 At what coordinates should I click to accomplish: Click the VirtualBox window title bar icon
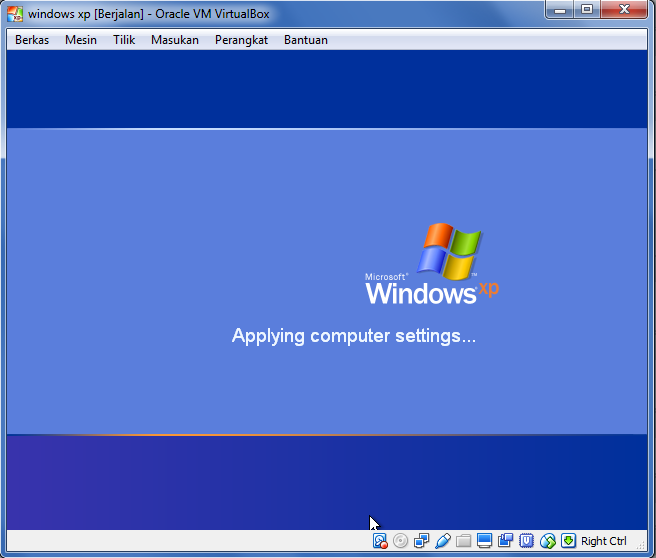pos(15,14)
